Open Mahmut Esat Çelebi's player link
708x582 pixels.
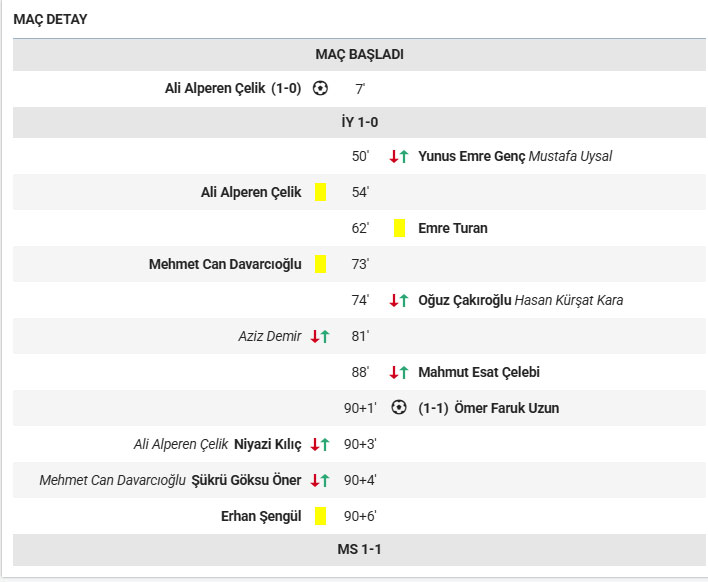click(x=478, y=372)
